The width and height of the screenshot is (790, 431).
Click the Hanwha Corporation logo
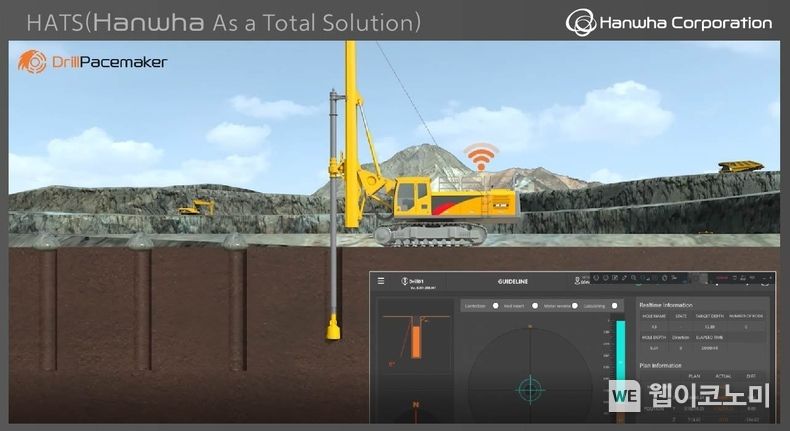pos(669,23)
